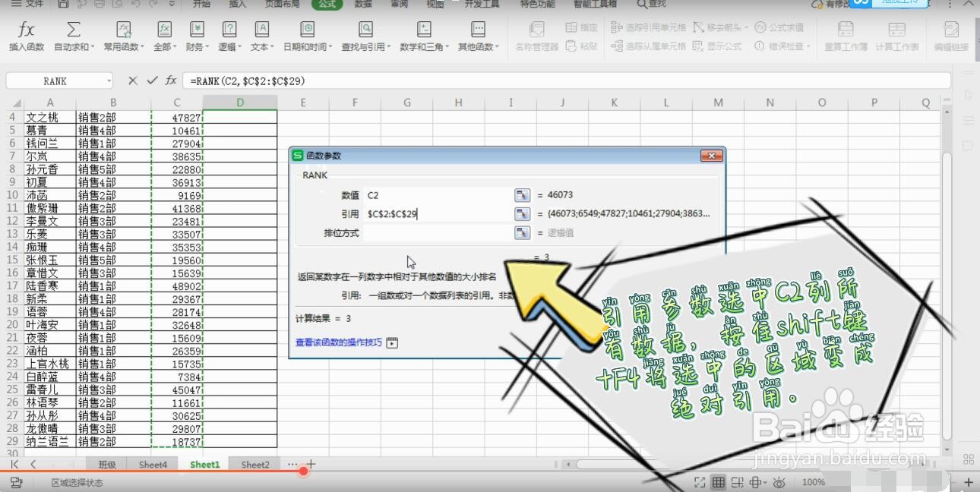Open the Sheet2 sheet tab
The image size is (980, 492).
click(x=255, y=464)
